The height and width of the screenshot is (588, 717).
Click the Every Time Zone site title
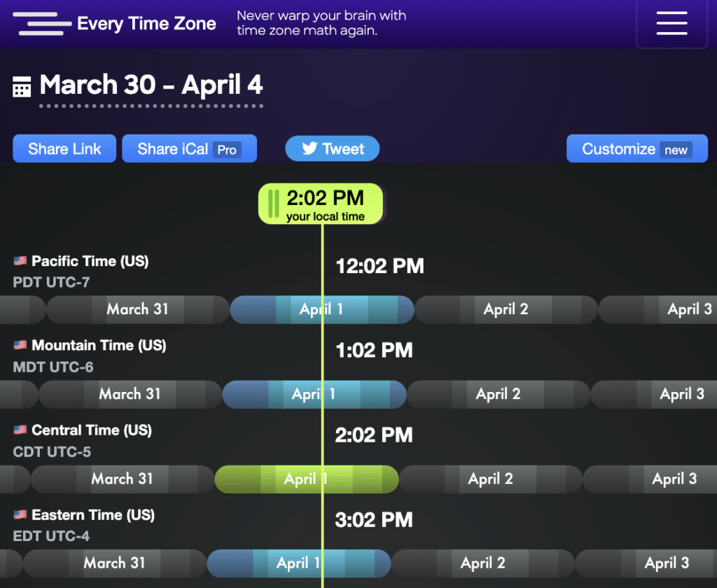(x=146, y=24)
